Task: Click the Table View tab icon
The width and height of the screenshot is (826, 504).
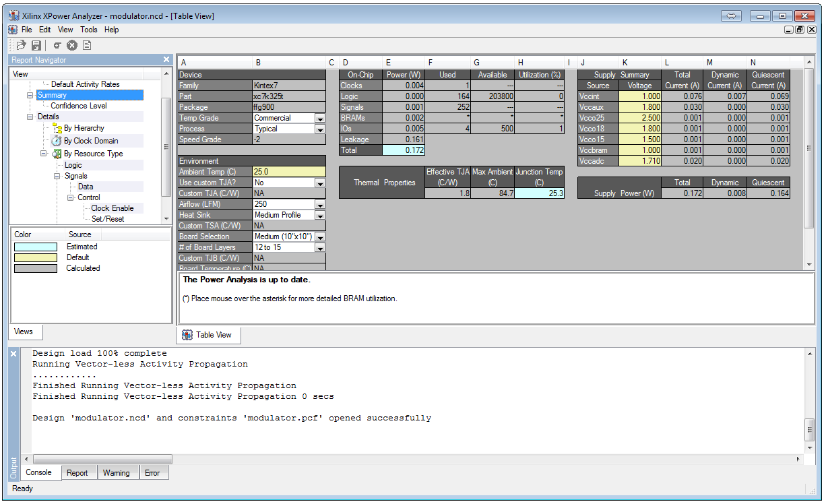Action: [187, 335]
